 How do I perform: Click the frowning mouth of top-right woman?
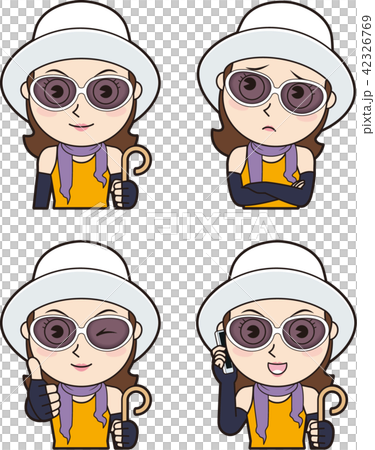click(x=269, y=128)
